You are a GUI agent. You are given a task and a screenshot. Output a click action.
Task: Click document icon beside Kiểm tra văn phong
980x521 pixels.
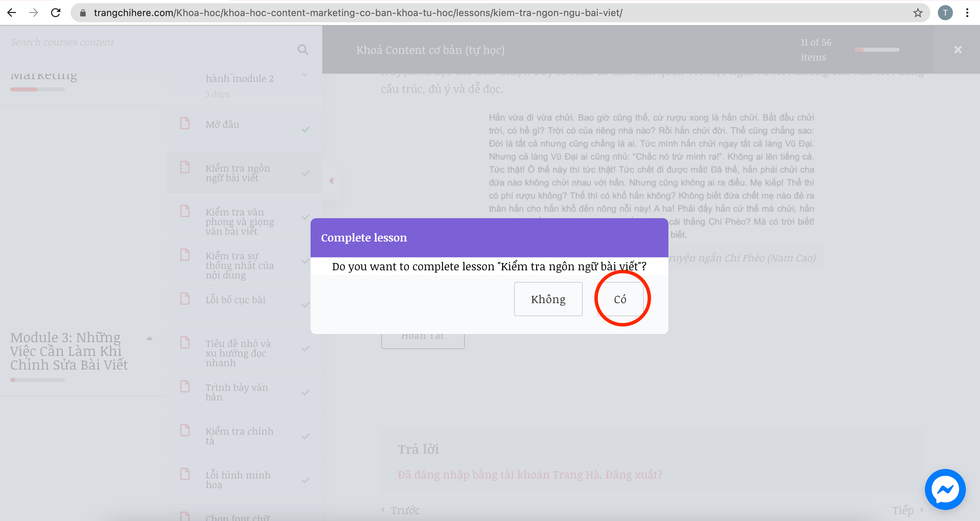[185, 211]
